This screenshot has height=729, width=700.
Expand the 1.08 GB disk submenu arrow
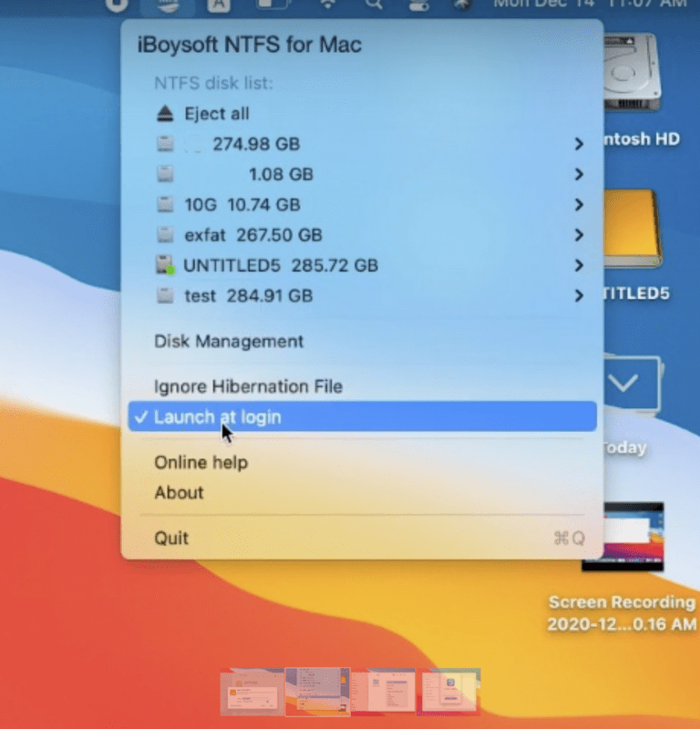[x=579, y=174]
